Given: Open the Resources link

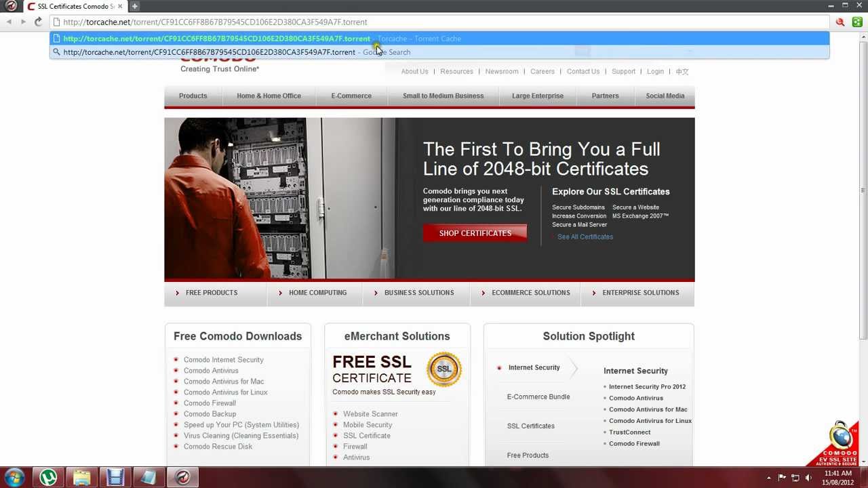Looking at the screenshot, I should [456, 71].
